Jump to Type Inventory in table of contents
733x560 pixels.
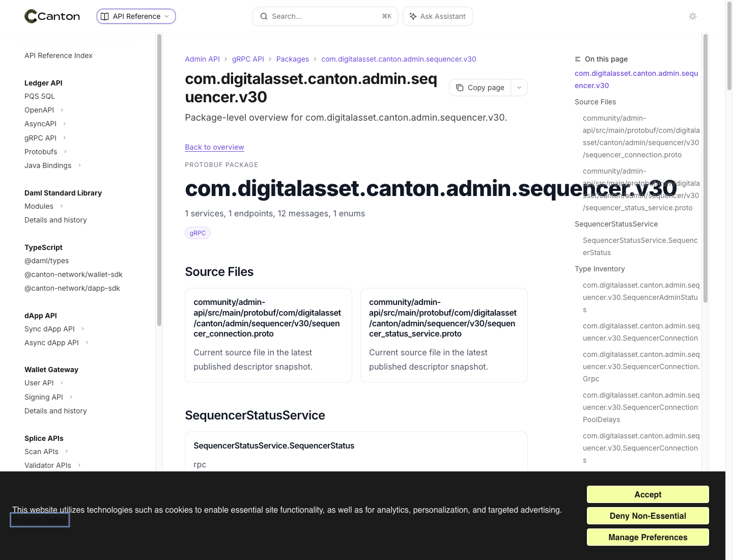pyautogui.click(x=600, y=269)
